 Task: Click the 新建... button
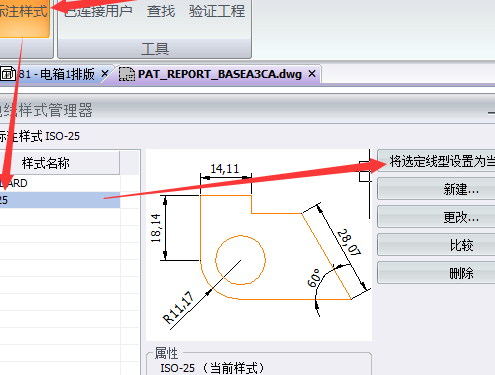point(436,189)
